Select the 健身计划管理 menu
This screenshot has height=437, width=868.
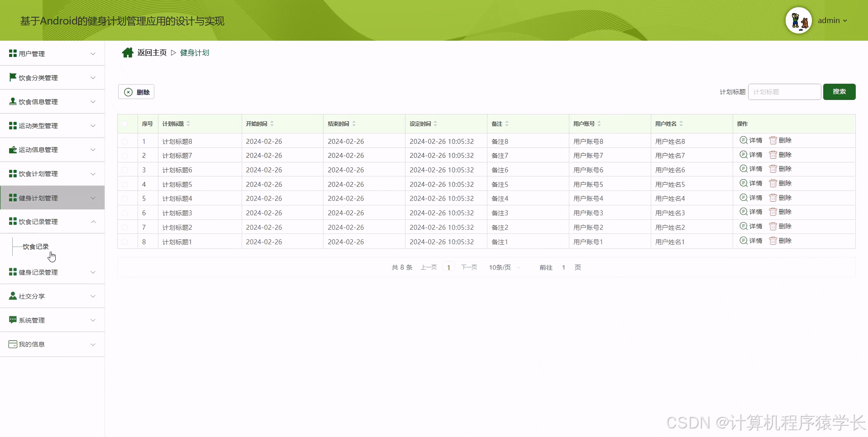click(x=52, y=198)
